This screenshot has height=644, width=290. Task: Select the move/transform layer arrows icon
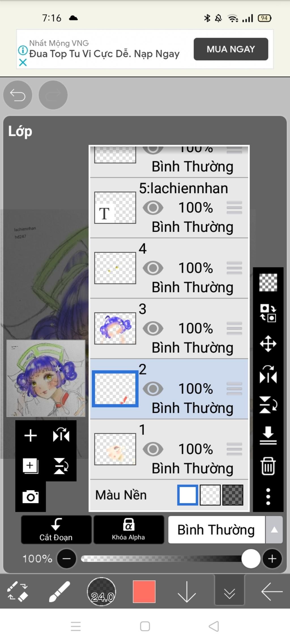tap(268, 344)
